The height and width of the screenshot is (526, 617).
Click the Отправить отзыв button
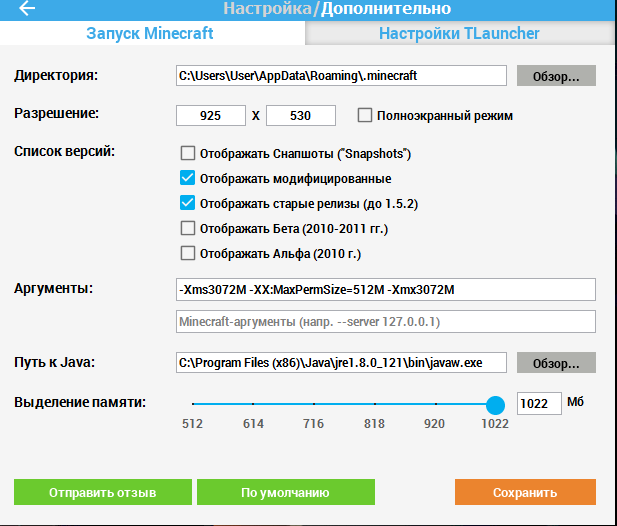click(103, 492)
